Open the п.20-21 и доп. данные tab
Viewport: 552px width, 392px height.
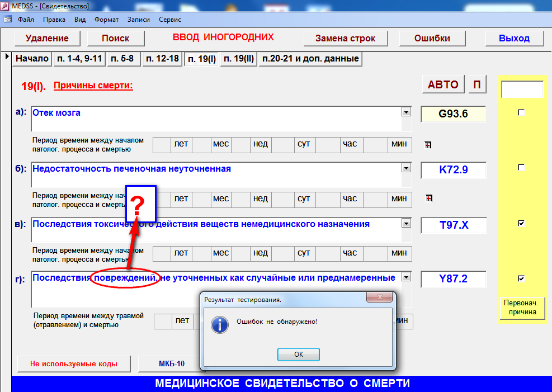pos(310,58)
